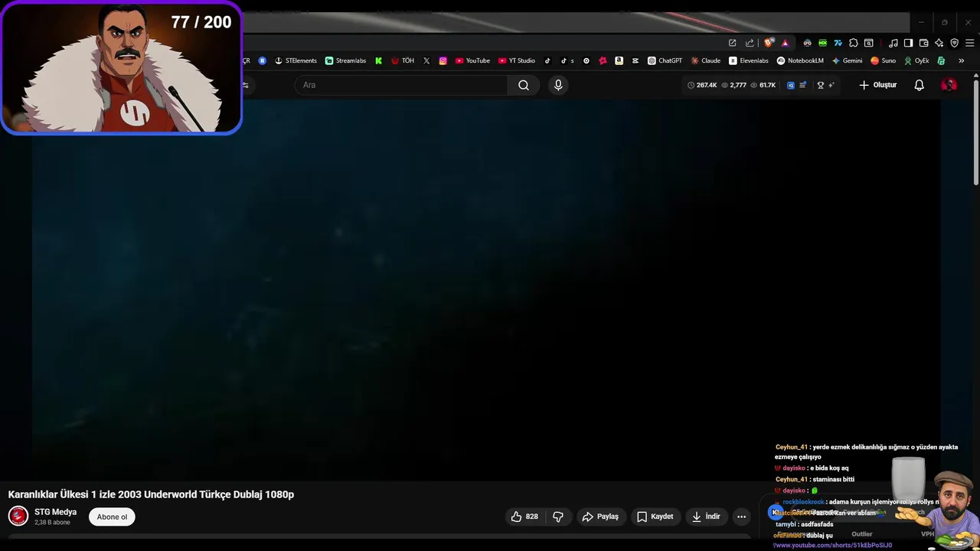The height and width of the screenshot is (551, 980).
Task: Open the OyEk bookmark
Action: 916,60
